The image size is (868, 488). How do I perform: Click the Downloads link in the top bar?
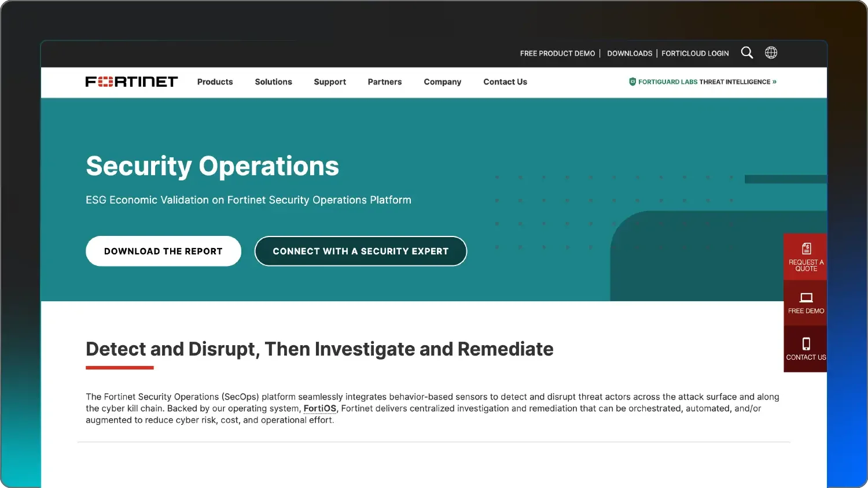(x=630, y=53)
